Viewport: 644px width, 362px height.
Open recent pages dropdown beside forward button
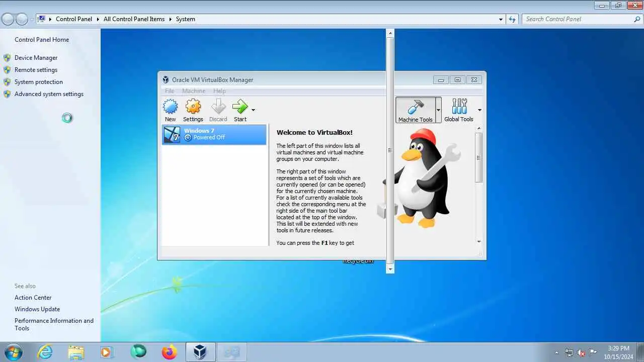(x=32, y=19)
